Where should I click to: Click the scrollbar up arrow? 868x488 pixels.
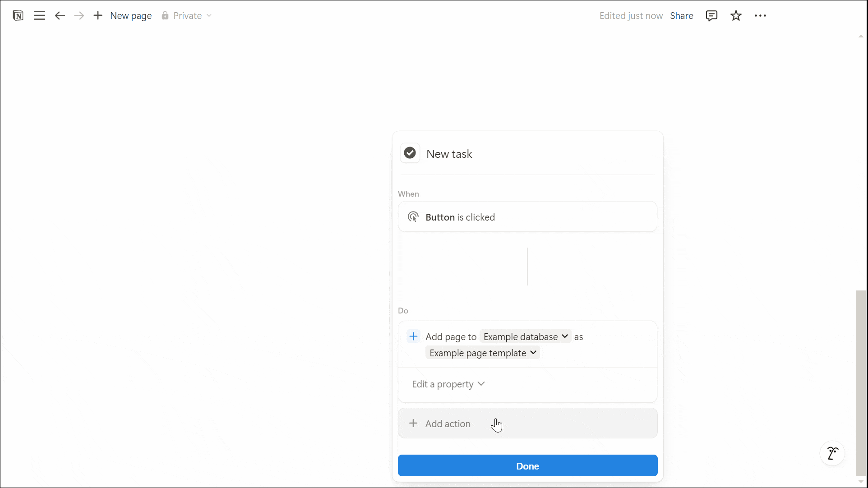tap(861, 37)
